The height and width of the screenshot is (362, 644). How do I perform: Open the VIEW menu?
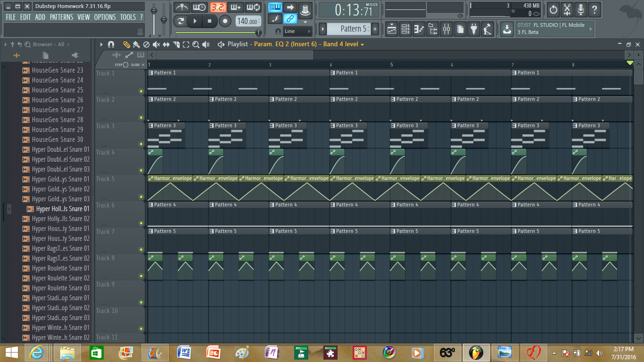pyautogui.click(x=83, y=17)
